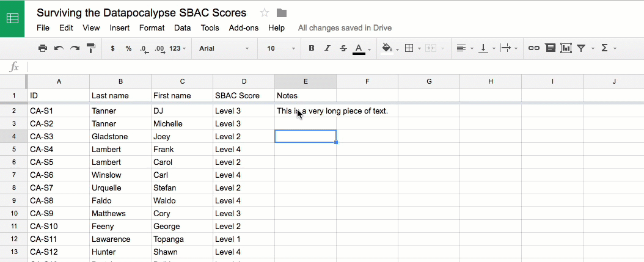Open the View menu
The height and width of the screenshot is (262, 644).
[91, 28]
